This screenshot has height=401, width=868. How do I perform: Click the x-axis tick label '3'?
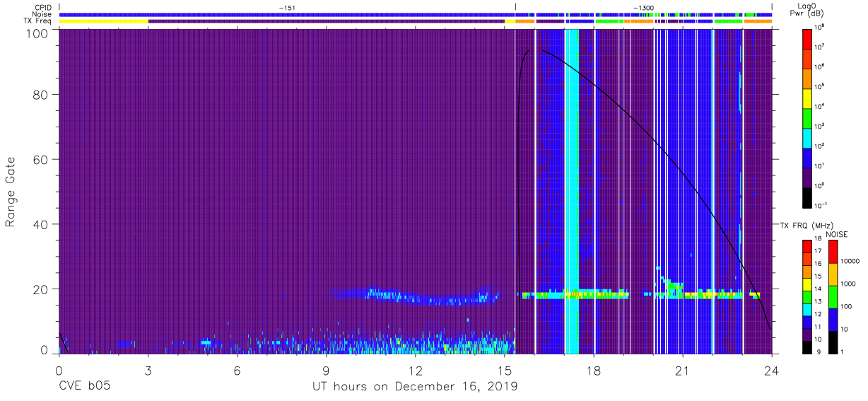tap(148, 370)
